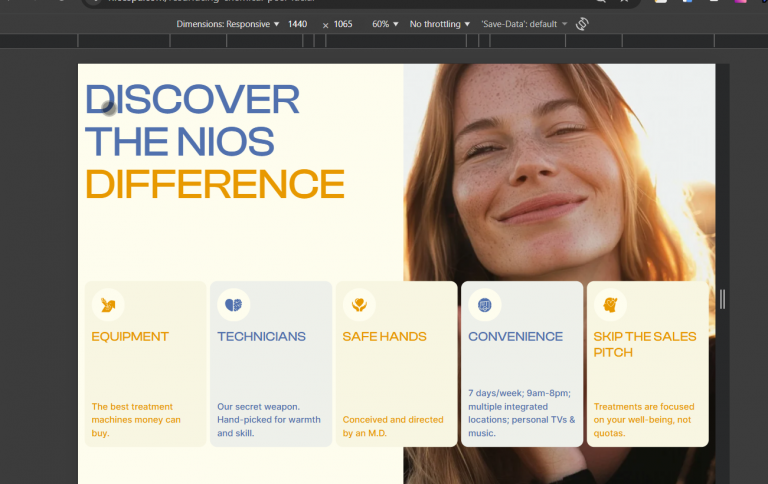
Task: Select the TECHNICIANS card heading
Action: coord(261,337)
